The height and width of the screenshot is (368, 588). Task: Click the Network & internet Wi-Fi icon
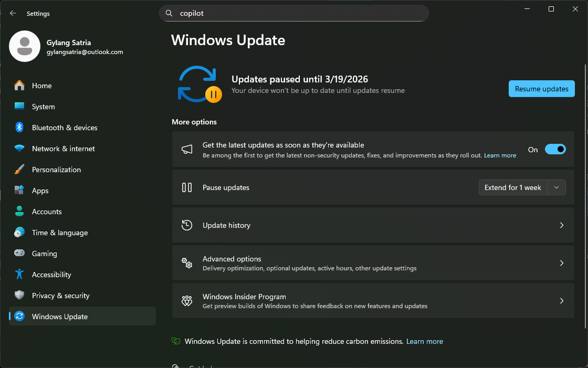[x=19, y=149]
